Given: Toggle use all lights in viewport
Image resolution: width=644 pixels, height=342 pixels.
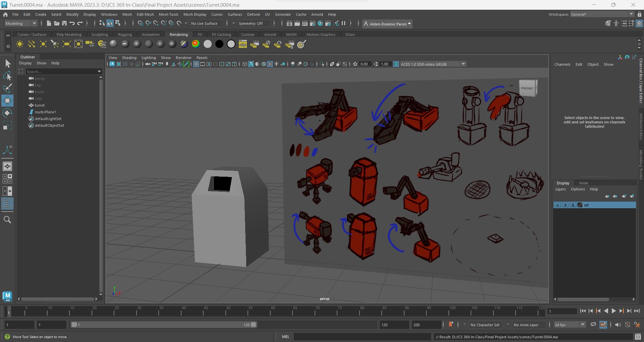Looking at the screenshot, I should (276, 64).
